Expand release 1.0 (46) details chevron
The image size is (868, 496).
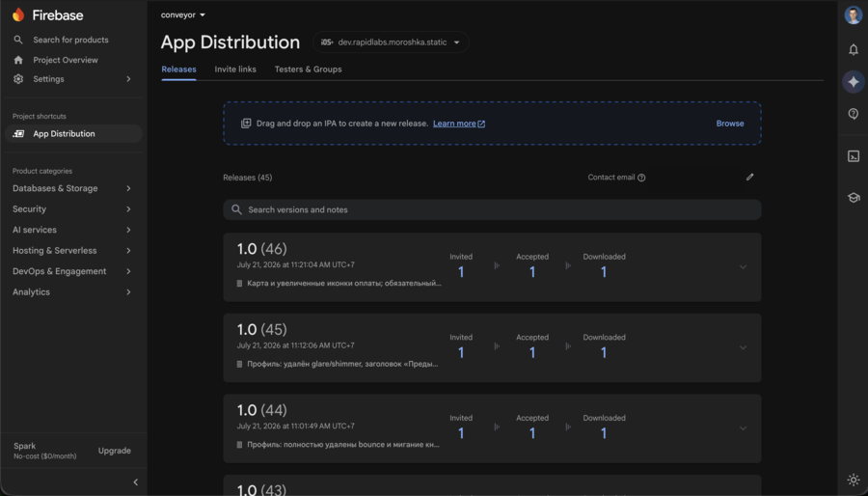pos(743,267)
